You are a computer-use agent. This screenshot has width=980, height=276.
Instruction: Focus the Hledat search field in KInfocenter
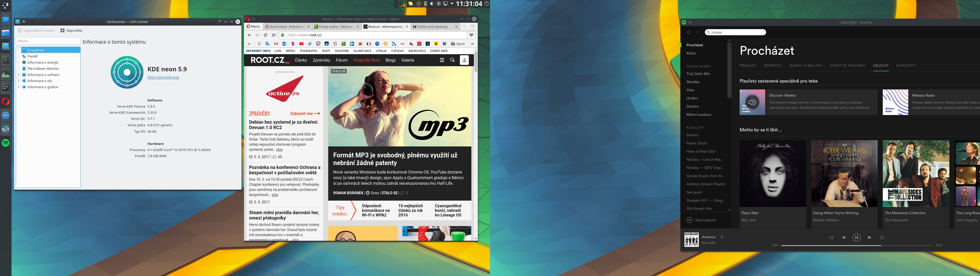(x=48, y=41)
